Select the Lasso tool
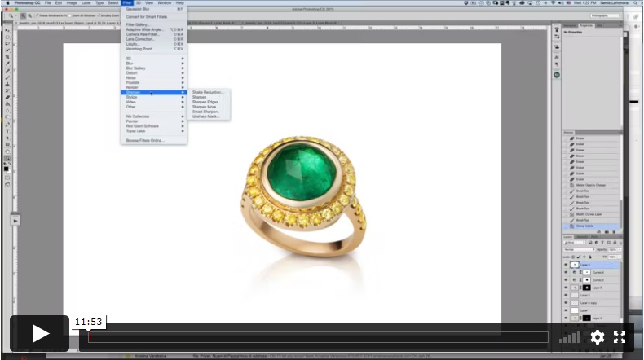The width and height of the screenshot is (644, 360). click(x=7, y=43)
